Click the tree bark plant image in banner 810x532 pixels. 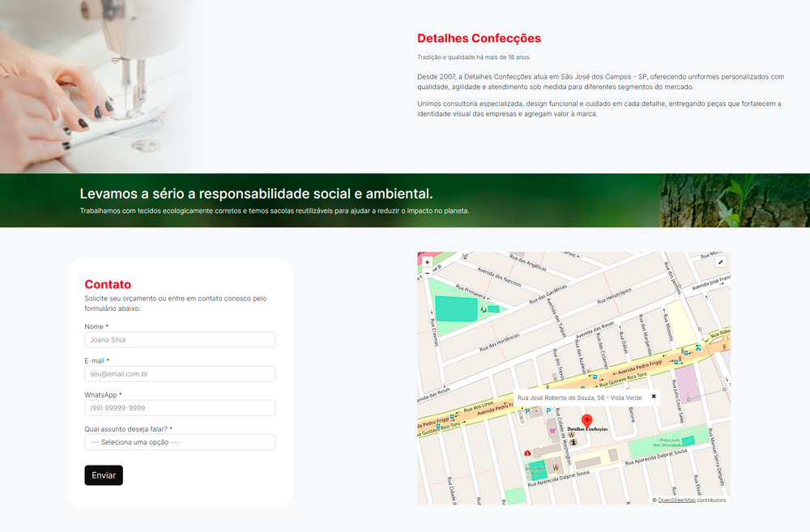click(735, 200)
